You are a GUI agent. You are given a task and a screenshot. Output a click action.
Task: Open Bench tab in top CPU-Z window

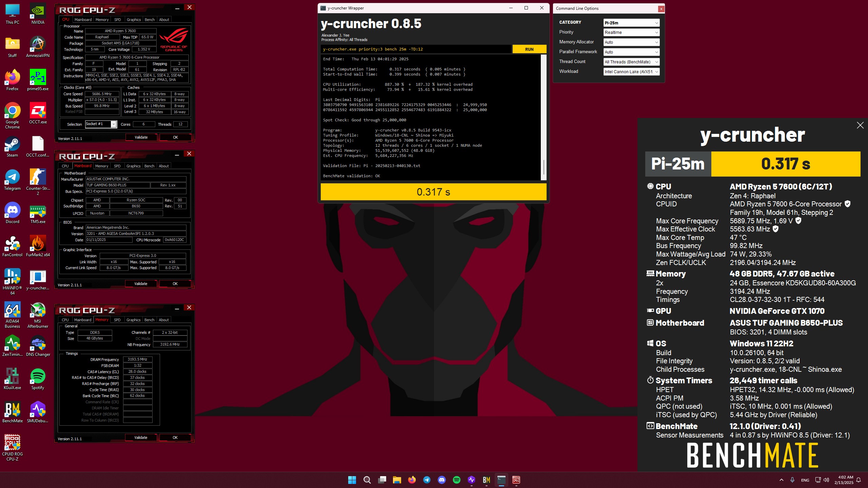coord(150,20)
